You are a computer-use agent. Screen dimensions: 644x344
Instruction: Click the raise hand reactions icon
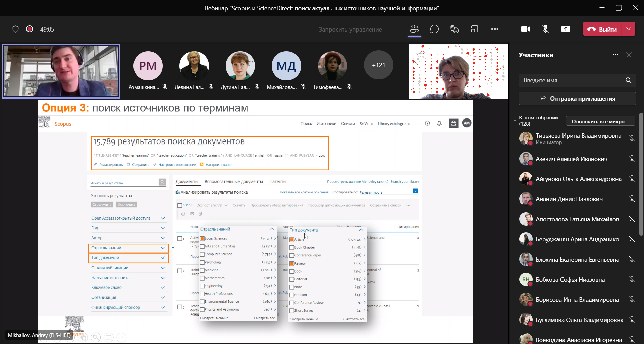[454, 29]
